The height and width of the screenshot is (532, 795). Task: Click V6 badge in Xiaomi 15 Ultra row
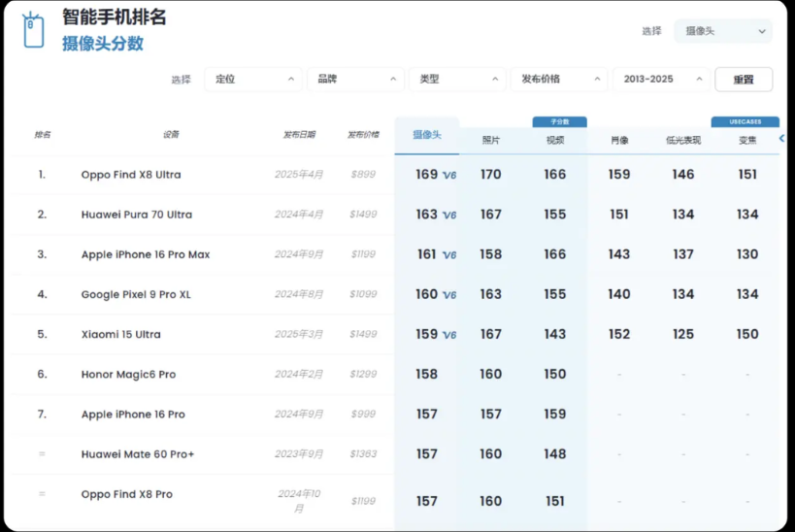point(449,335)
